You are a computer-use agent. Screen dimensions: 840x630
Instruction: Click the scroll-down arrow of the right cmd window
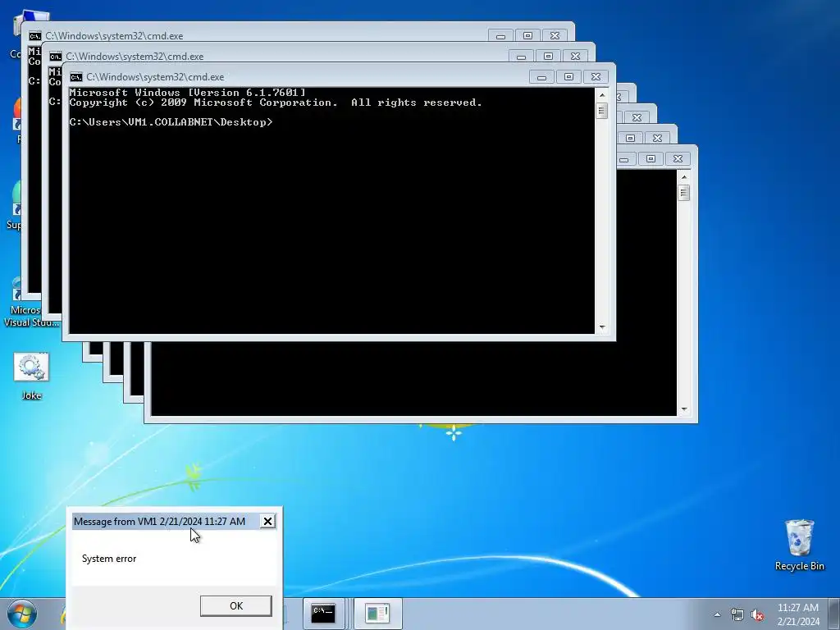coord(683,409)
